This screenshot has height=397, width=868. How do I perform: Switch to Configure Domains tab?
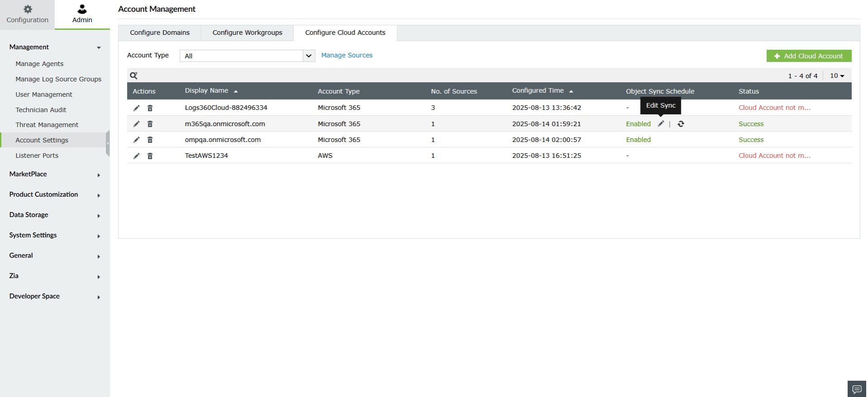tap(160, 33)
